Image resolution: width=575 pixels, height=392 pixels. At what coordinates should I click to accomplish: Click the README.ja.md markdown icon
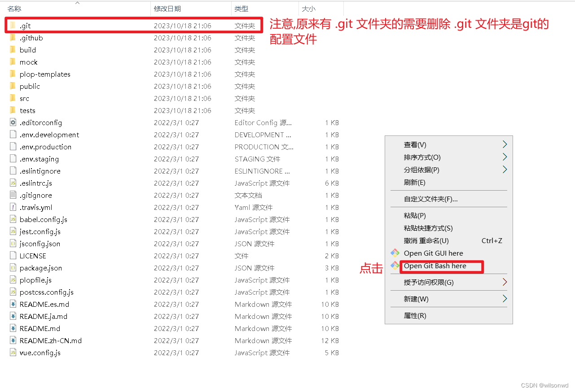click(x=13, y=316)
